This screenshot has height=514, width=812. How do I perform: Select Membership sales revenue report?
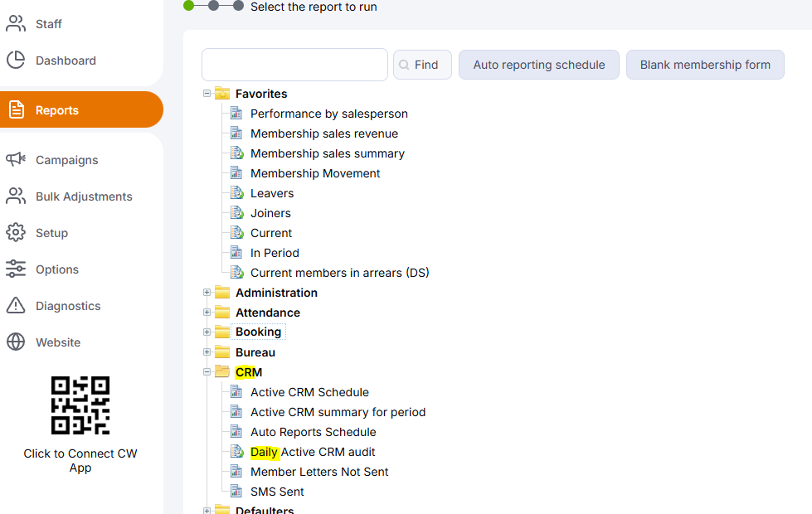tap(324, 133)
